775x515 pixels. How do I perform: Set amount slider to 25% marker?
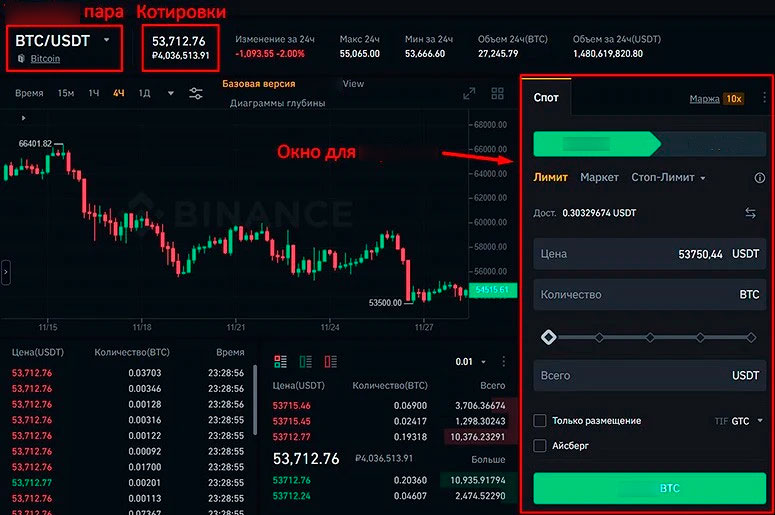(599, 338)
